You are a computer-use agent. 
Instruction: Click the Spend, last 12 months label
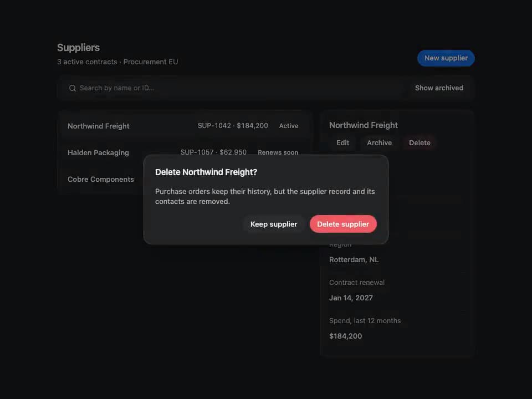click(365, 321)
